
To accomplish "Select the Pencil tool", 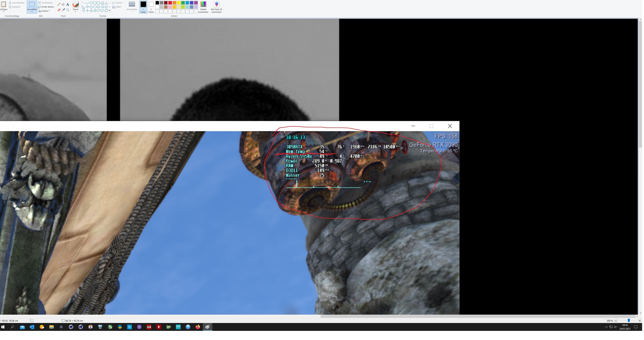I will pos(59,4).
